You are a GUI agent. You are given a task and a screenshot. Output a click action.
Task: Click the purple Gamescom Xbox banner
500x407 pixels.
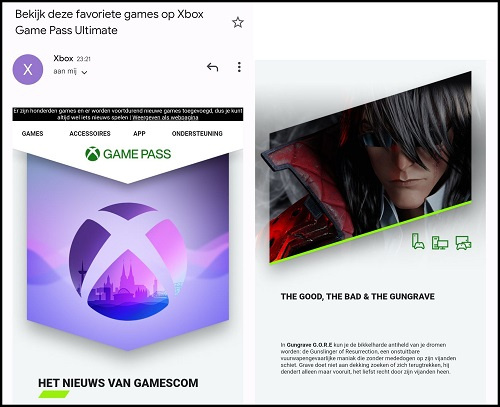[x=128, y=252]
